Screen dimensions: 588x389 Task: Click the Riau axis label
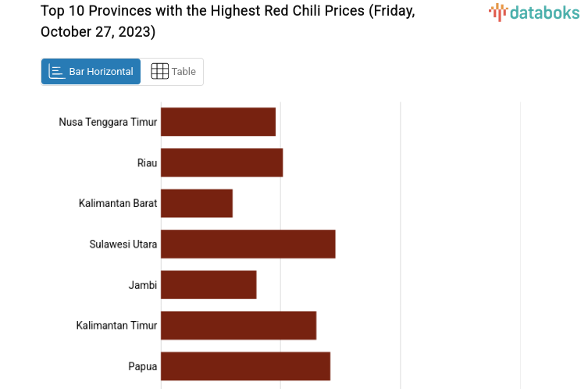pos(147,162)
